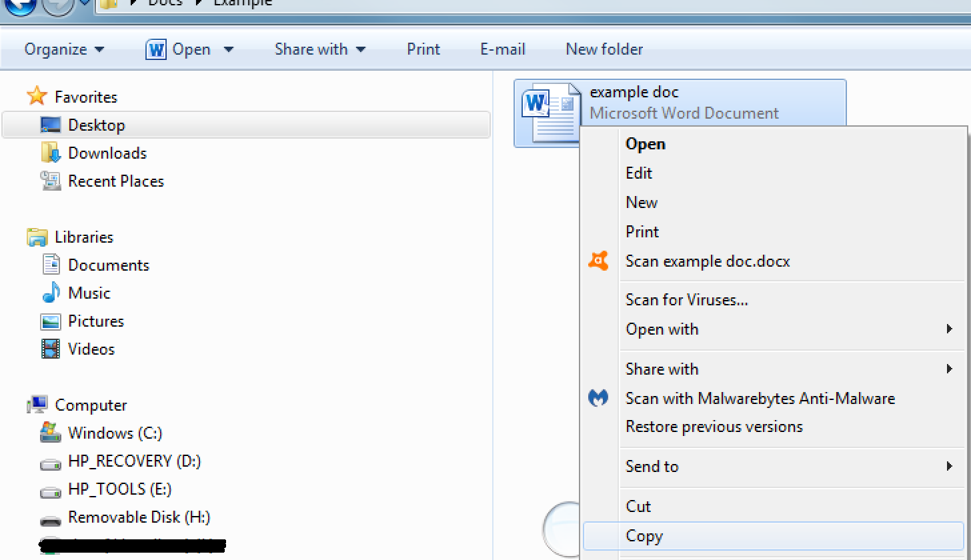Screen dimensions: 971x560
Task: Click Print in the toolbar
Action: [x=423, y=49]
